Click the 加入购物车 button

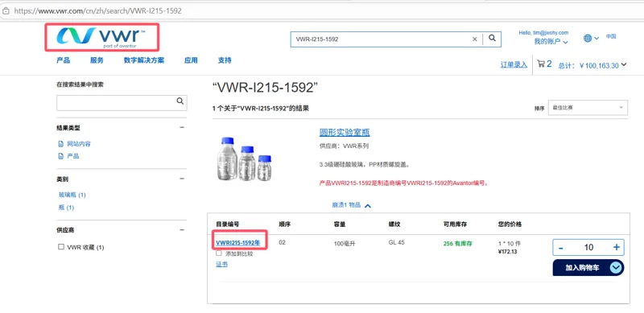coord(582,268)
